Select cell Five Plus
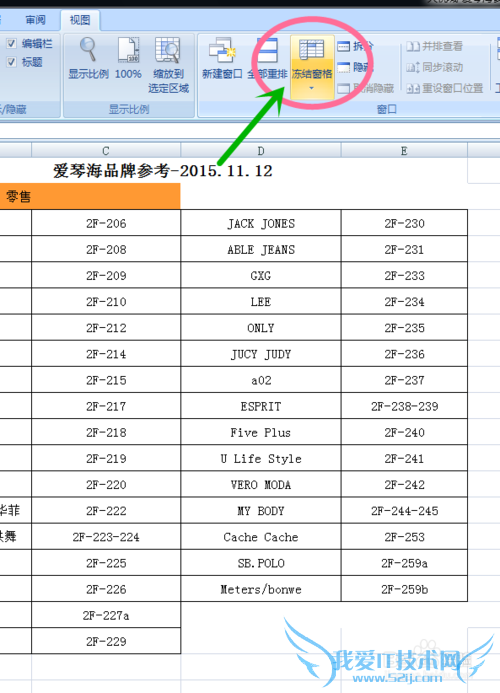This screenshot has width=500, height=693. [x=261, y=431]
